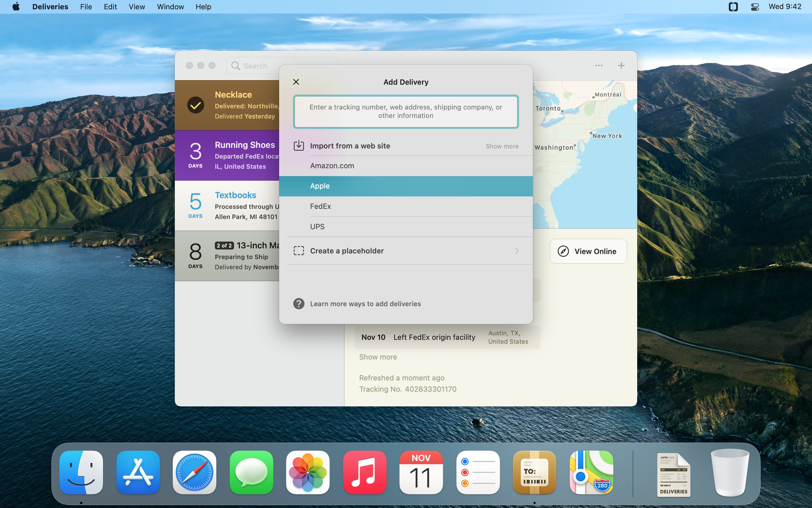
Task: Click Show more next to Import
Action: [x=502, y=146]
